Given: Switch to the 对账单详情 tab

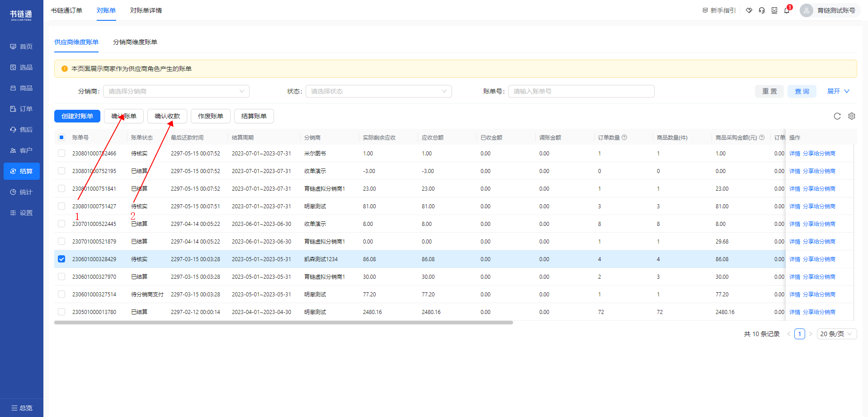Looking at the screenshot, I should [146, 10].
